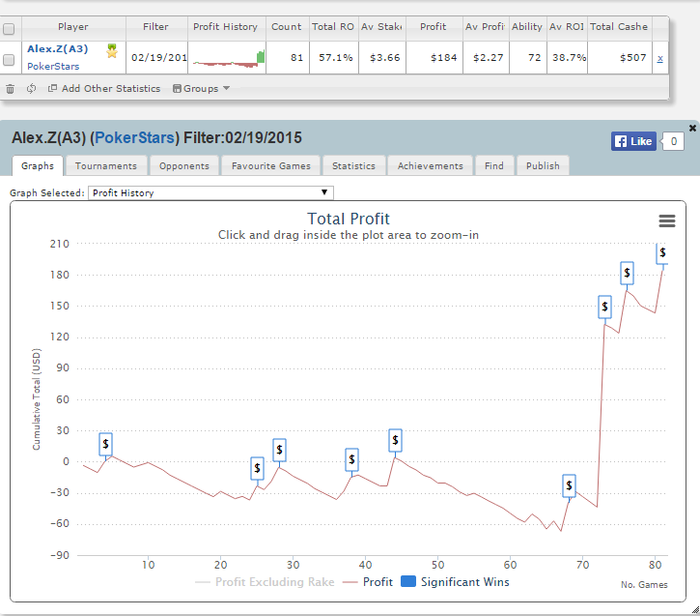Click the significant win marker near game 73
The width and height of the screenshot is (700, 616).
pos(604,307)
